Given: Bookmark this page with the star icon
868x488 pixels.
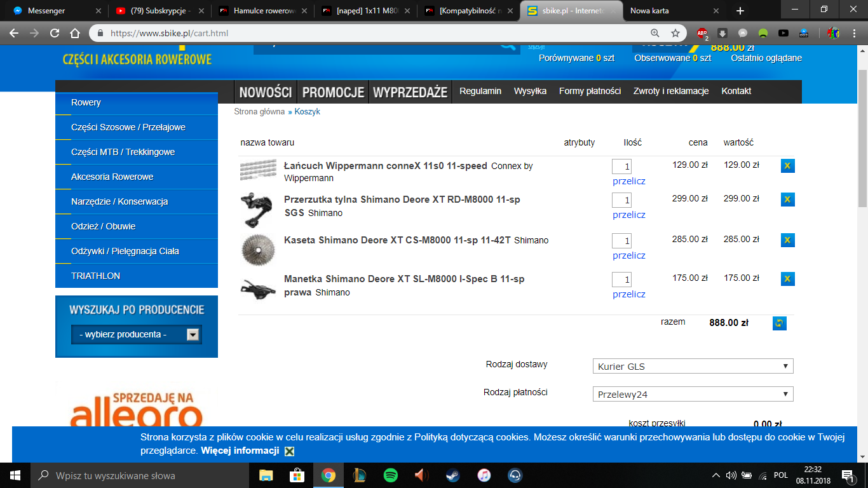Looking at the screenshot, I should pos(675,33).
